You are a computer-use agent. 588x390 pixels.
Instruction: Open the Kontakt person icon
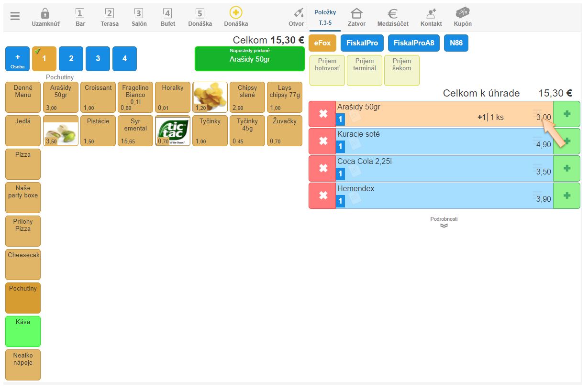click(431, 13)
